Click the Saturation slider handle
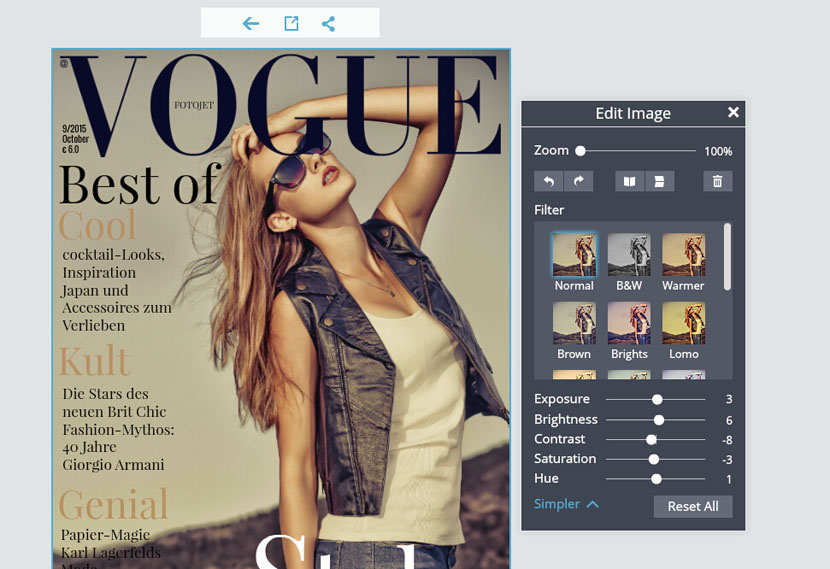Screen dimensions: 830x569 pos(654,459)
